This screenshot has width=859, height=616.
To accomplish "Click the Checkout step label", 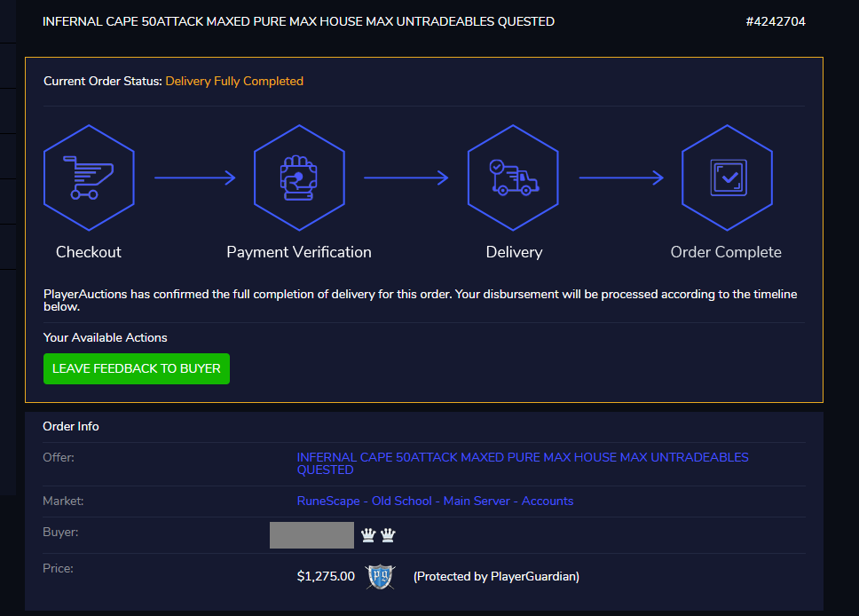I will click(89, 252).
